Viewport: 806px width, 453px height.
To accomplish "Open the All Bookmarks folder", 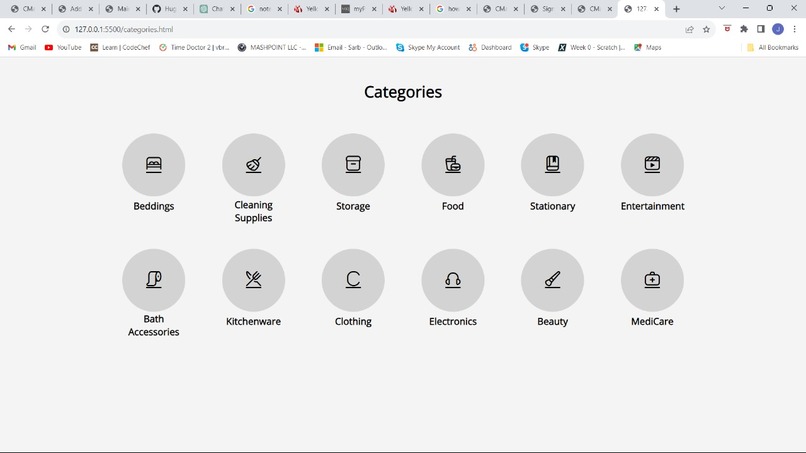I will click(773, 47).
